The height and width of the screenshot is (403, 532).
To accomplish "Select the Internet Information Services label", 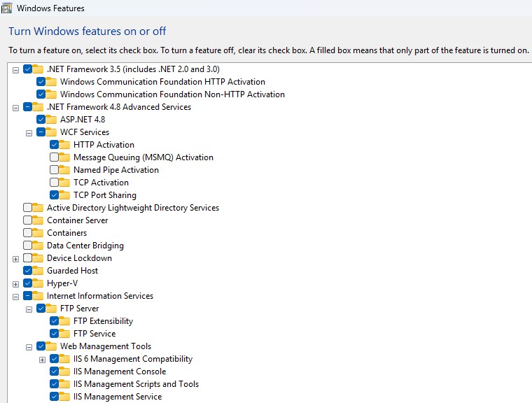I will [x=100, y=296].
